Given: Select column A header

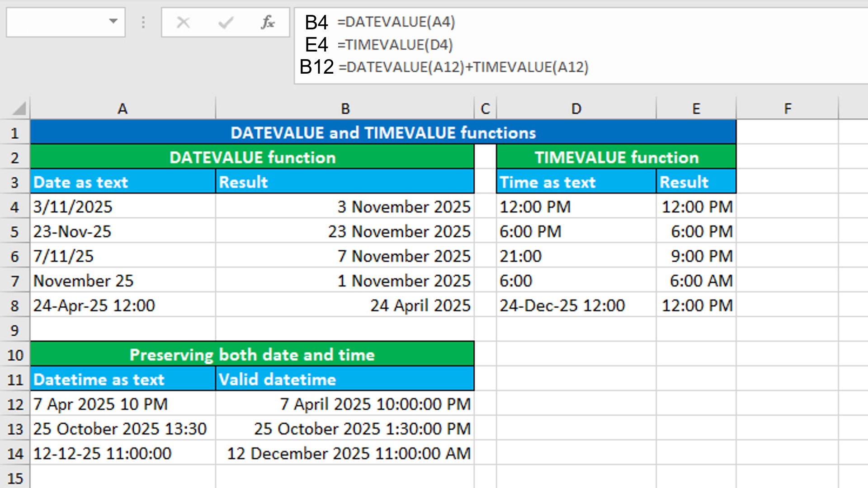Looking at the screenshot, I should click(x=123, y=108).
